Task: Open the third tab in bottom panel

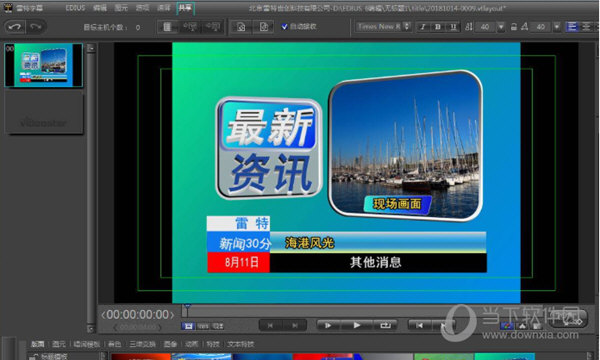Action: [x=86, y=344]
